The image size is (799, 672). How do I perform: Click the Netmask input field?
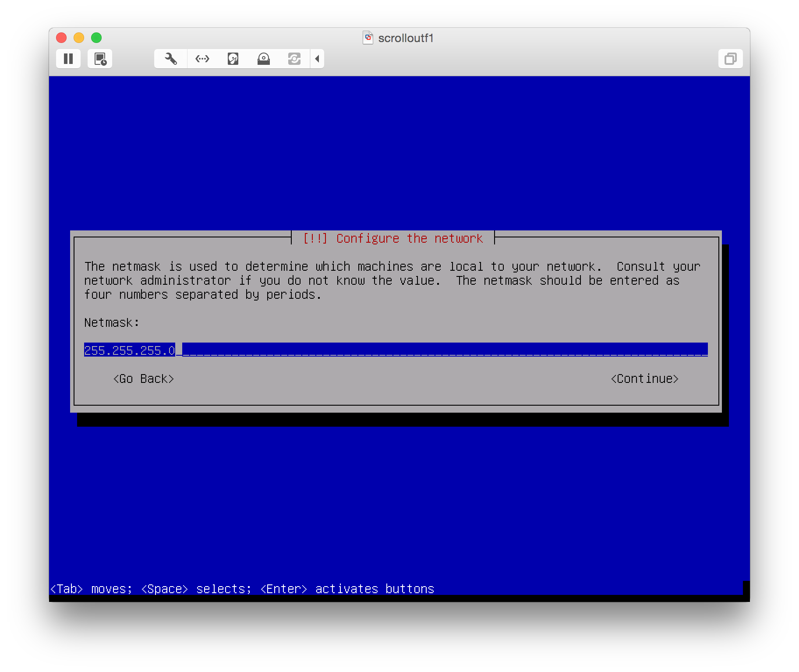point(396,350)
